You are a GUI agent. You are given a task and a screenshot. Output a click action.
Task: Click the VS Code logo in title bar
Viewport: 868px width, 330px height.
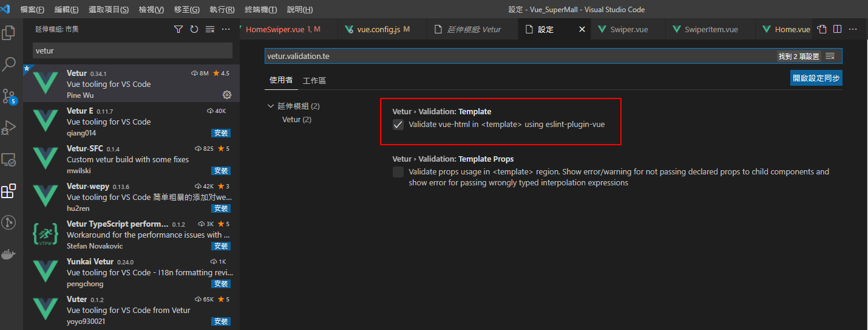[6, 9]
